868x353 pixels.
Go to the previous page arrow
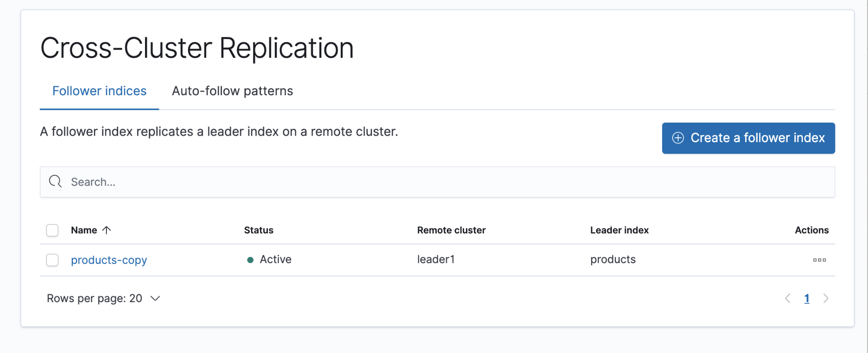point(788,299)
